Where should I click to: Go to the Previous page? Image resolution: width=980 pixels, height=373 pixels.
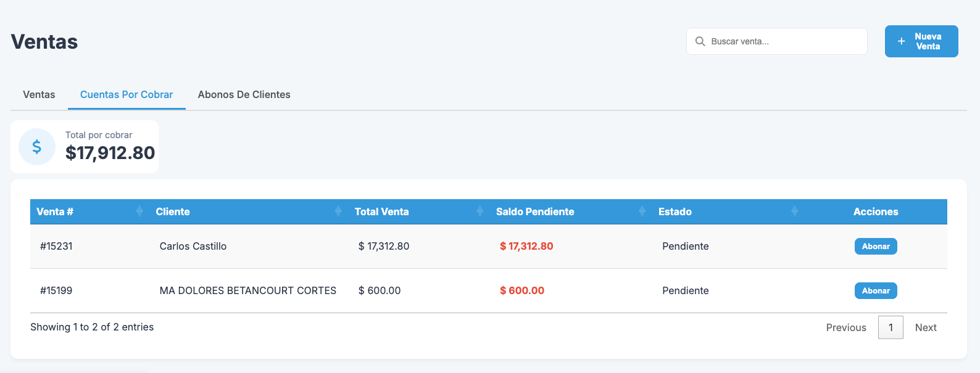[846, 327]
